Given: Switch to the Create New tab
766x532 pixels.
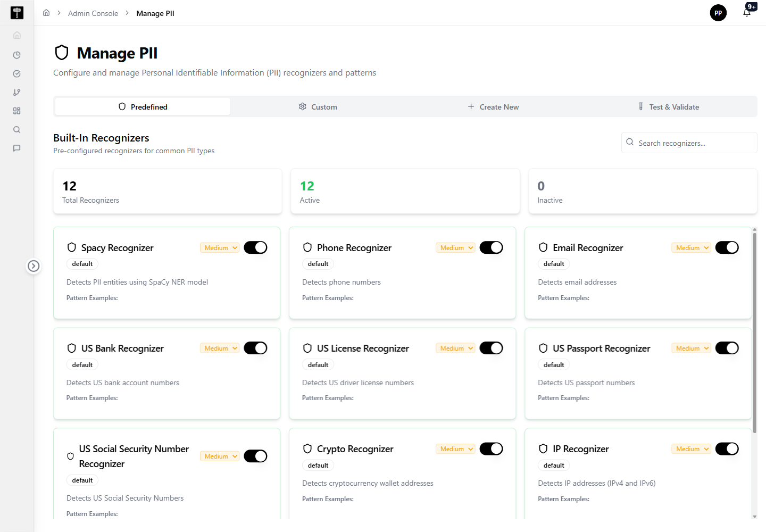Looking at the screenshot, I should (493, 106).
